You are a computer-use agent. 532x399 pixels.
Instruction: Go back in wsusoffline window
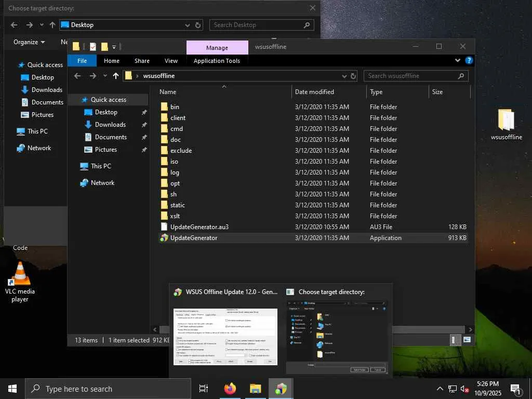coord(77,76)
